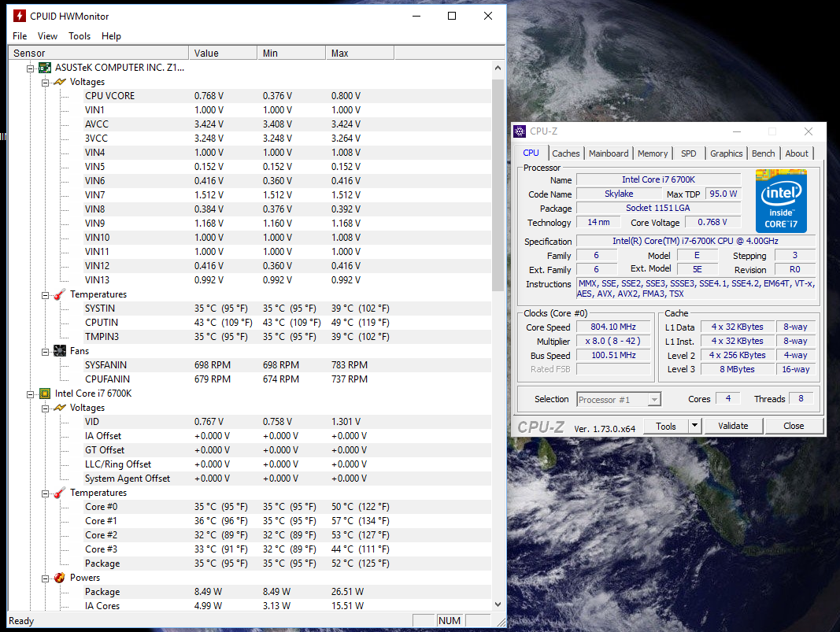Switch to the SPD tab in CPU-Z
Image resolution: width=840 pixels, height=632 pixels.
tap(688, 153)
